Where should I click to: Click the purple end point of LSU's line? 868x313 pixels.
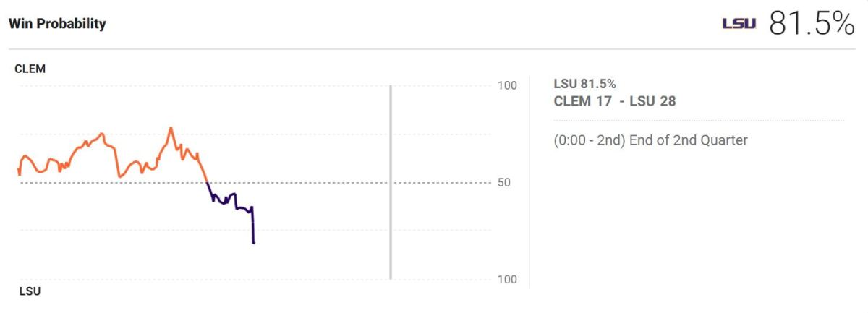coord(253,242)
